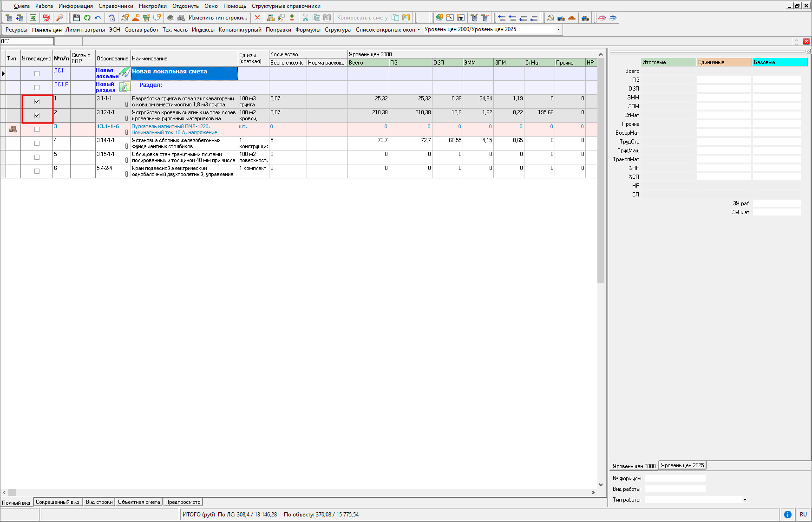Image resolution: width=812 pixels, height=522 pixels.
Task: Click the green refresh arrows icon
Action: [87, 18]
